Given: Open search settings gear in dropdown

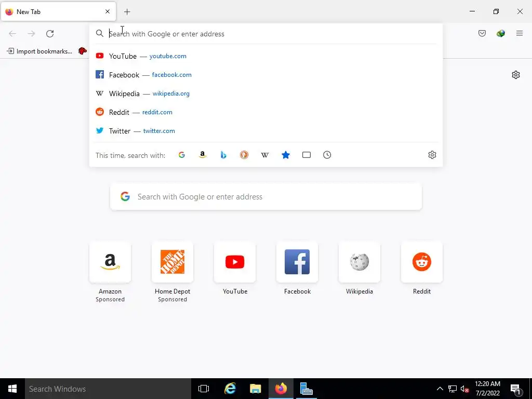Looking at the screenshot, I should coord(432,155).
